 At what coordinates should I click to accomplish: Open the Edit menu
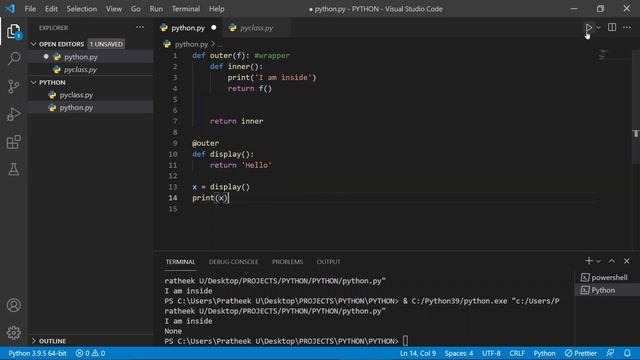51,9
